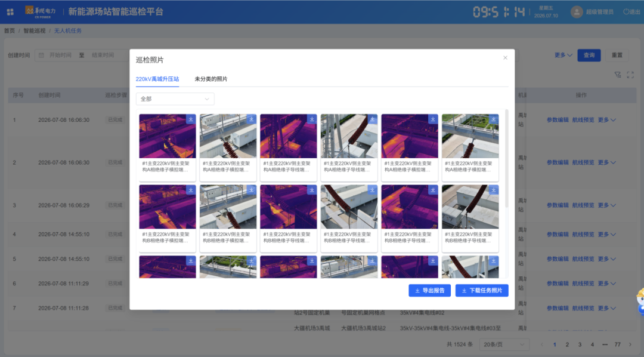Open 航线预览 for row 3
644x357 pixels.
(x=583, y=205)
